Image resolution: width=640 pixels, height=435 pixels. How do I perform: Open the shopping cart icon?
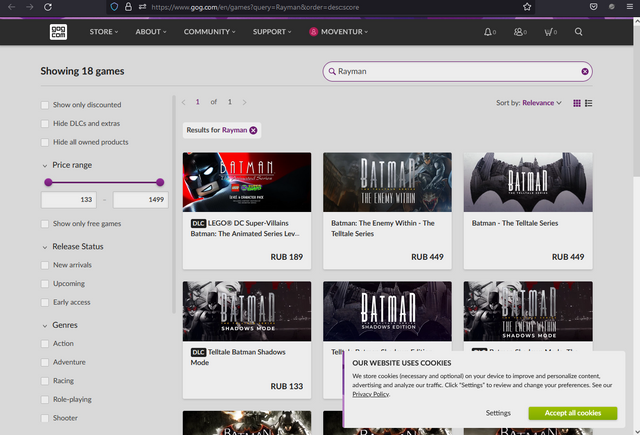tap(550, 32)
